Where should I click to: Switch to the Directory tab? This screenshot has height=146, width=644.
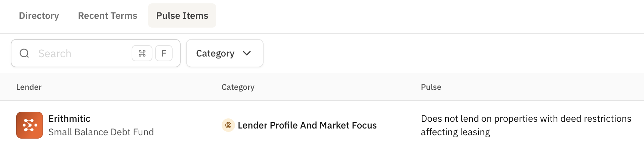tap(39, 15)
